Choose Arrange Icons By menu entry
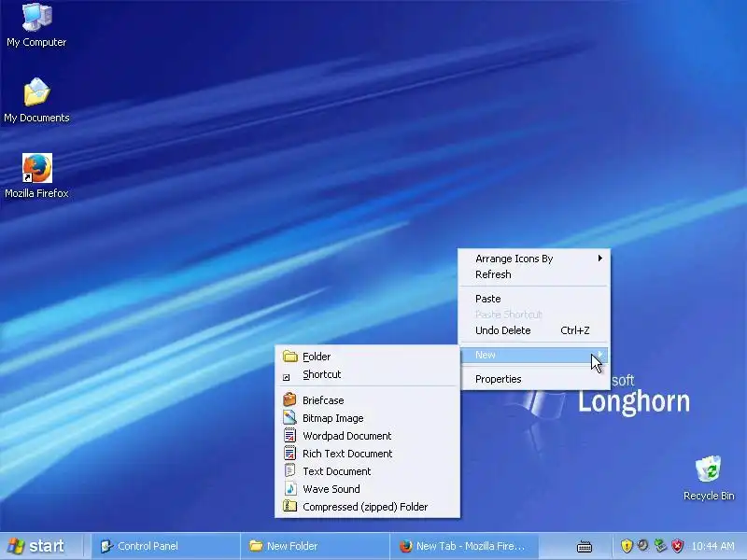Viewport: 747px width, 560px height. point(533,259)
